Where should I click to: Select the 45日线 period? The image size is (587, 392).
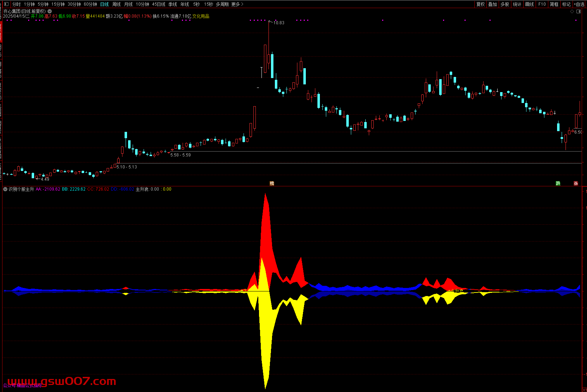click(x=159, y=4)
